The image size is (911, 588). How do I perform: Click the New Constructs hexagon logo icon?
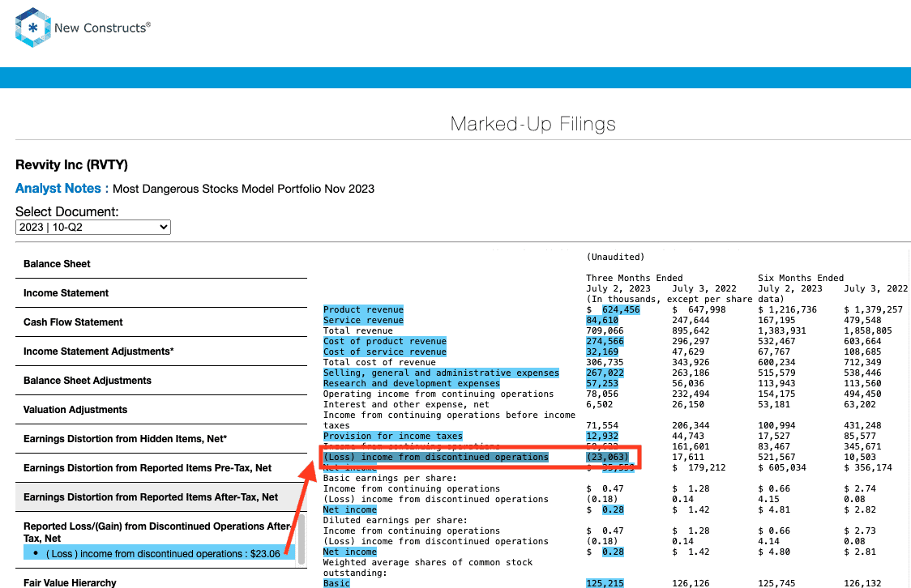pos(33,28)
